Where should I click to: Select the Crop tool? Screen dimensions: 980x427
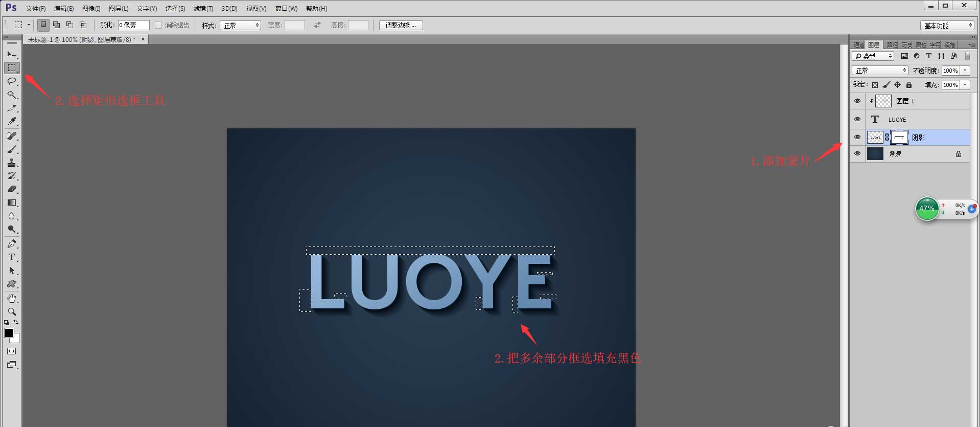tap(12, 108)
